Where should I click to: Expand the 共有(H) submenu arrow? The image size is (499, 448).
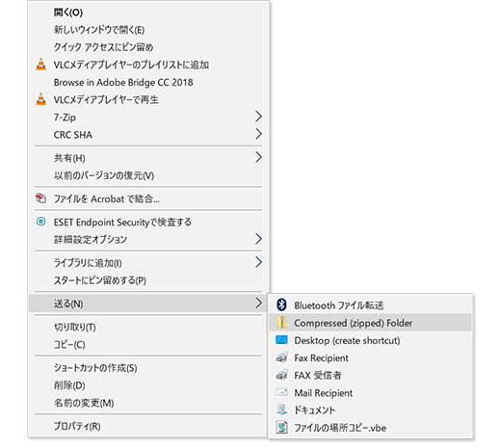(258, 157)
